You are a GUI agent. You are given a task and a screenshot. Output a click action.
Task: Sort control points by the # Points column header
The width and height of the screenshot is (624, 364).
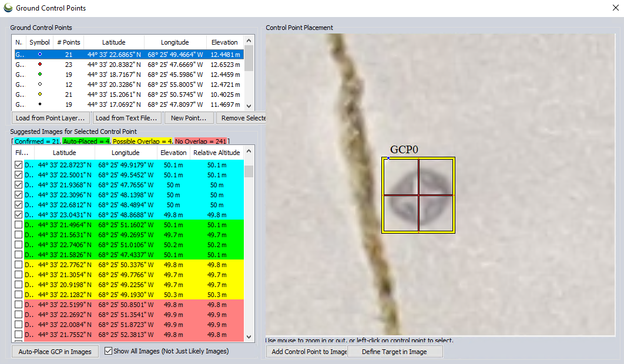pyautogui.click(x=68, y=42)
